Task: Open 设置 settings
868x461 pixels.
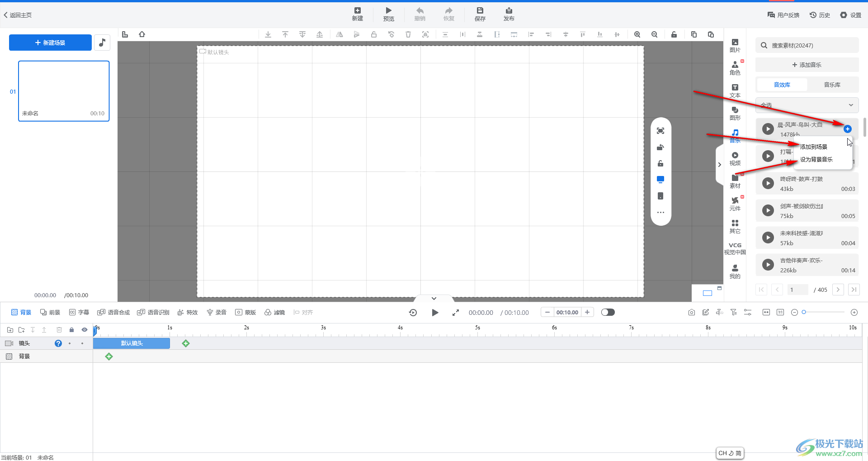Action: pyautogui.click(x=851, y=15)
